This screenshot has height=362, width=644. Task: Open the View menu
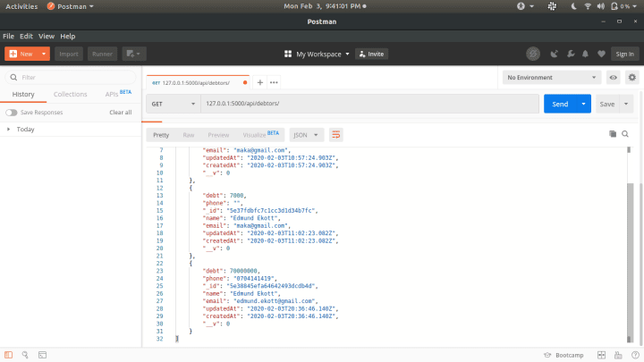click(47, 36)
